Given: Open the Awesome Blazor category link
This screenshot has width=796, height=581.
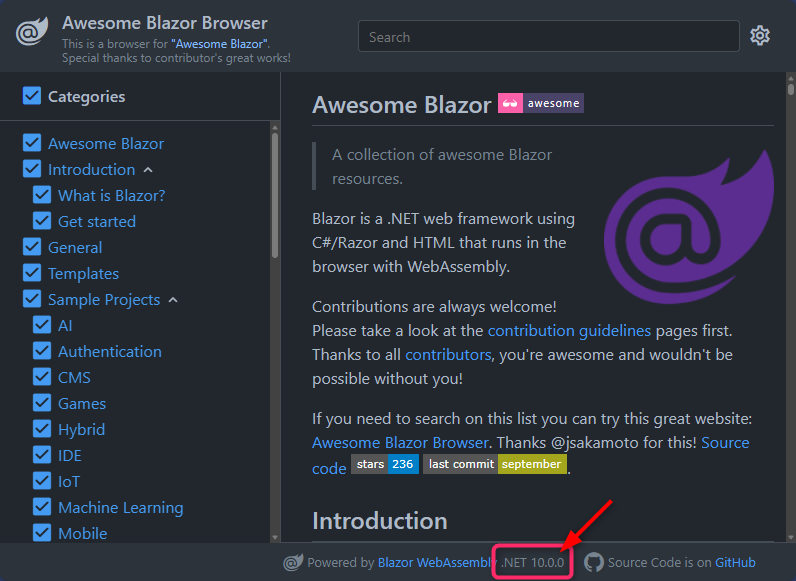Looking at the screenshot, I should (106, 144).
